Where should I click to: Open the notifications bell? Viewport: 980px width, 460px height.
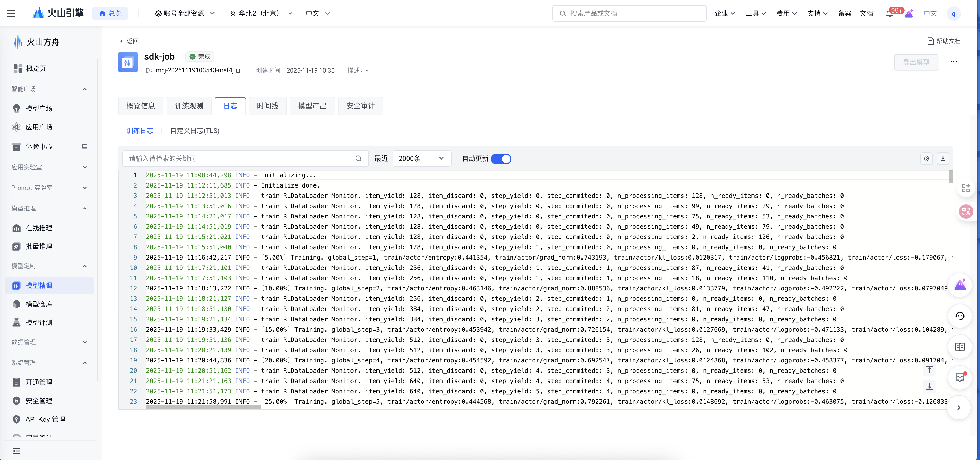(x=889, y=14)
